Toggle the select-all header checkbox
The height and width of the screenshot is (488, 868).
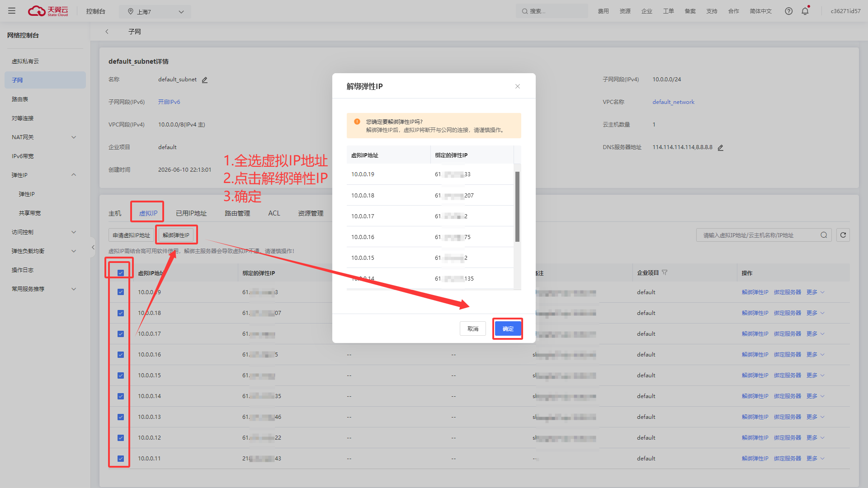121,273
